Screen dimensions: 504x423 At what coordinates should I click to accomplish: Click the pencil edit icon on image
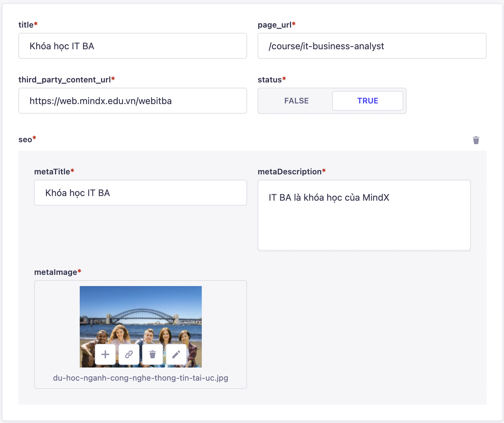(176, 354)
